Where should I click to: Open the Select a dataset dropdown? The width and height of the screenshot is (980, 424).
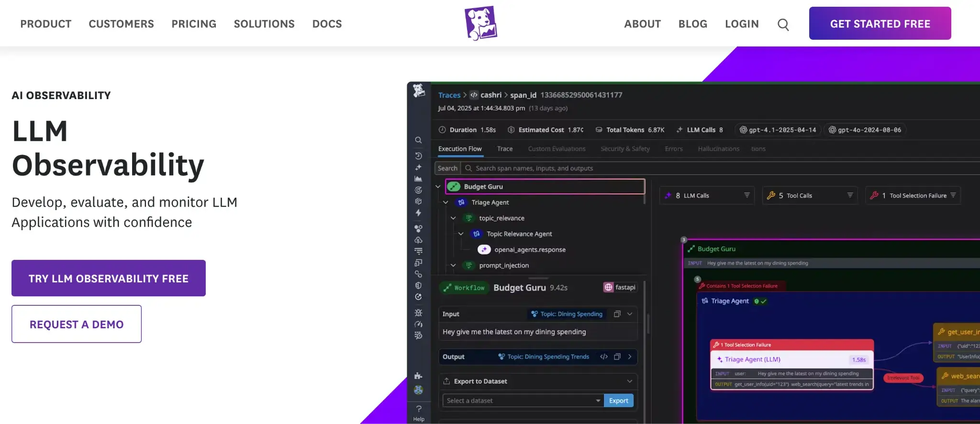pyautogui.click(x=523, y=401)
